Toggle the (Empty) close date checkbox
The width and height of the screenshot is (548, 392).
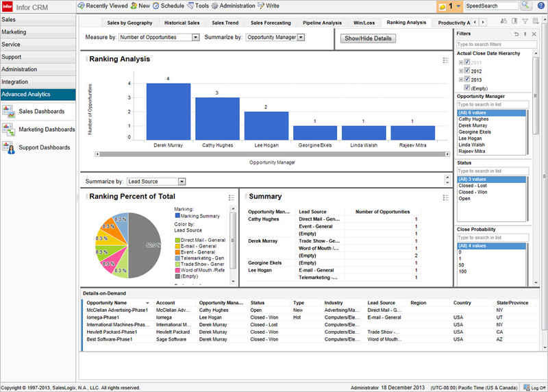[467, 88]
